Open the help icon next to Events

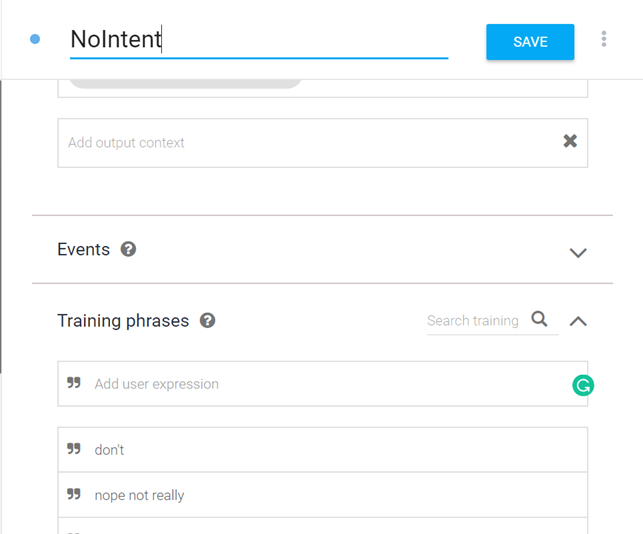pos(128,249)
